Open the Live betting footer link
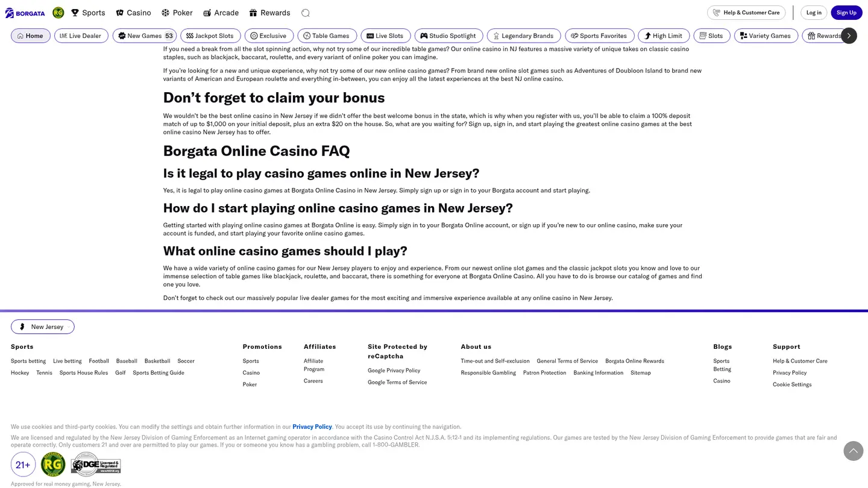 [x=68, y=361]
